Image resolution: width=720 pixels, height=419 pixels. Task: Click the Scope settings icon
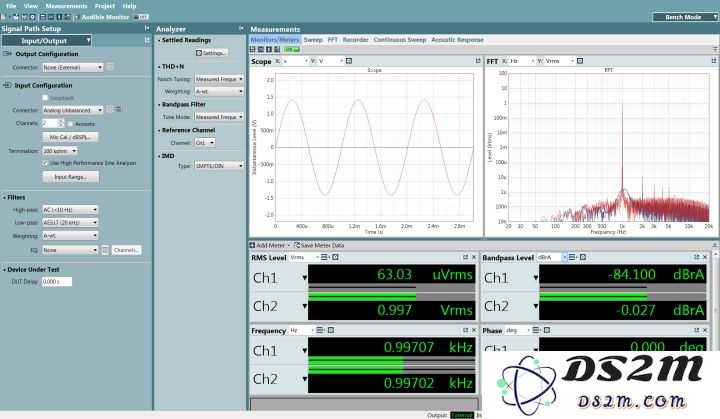[349, 61]
